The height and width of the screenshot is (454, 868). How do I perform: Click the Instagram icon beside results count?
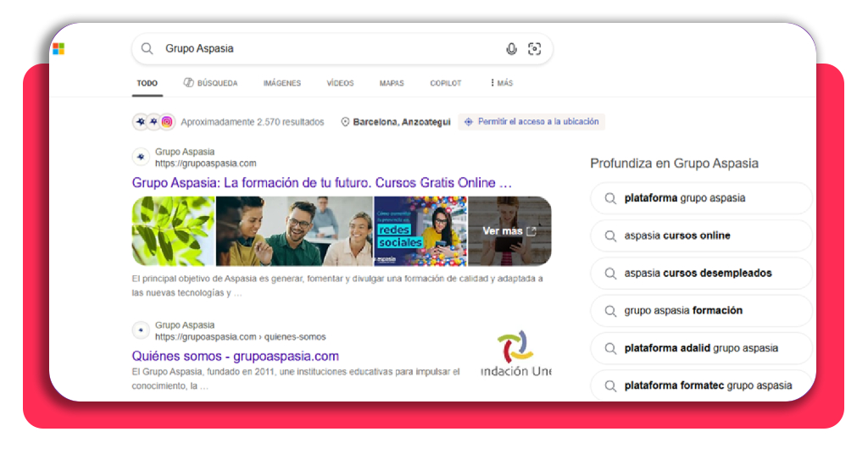(x=167, y=122)
